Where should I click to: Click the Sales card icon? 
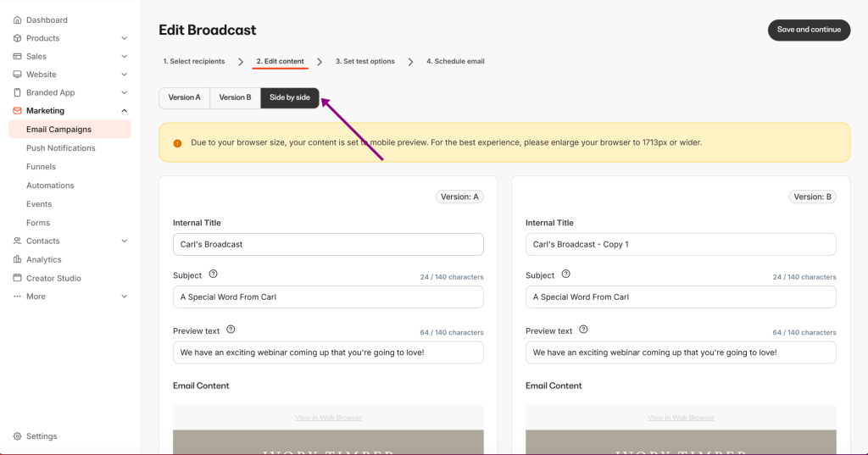(x=17, y=57)
